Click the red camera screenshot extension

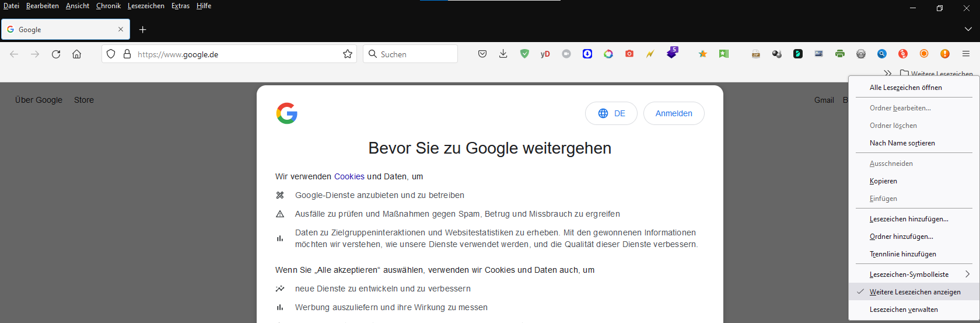[x=629, y=54]
